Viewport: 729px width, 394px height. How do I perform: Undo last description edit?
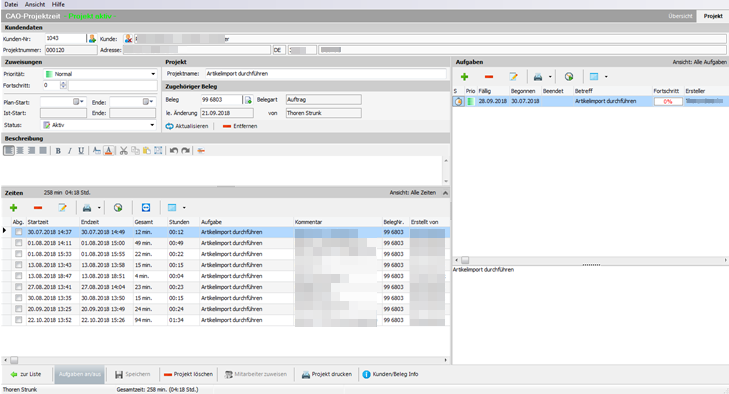point(174,150)
